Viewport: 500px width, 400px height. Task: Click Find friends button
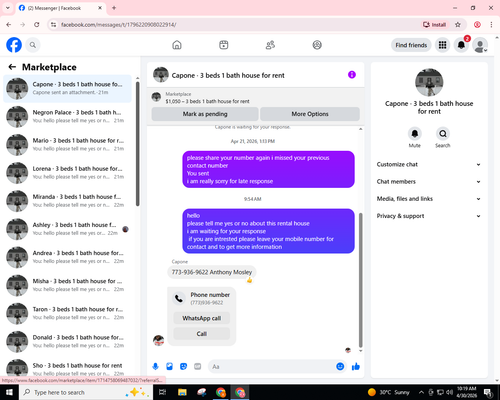click(411, 45)
